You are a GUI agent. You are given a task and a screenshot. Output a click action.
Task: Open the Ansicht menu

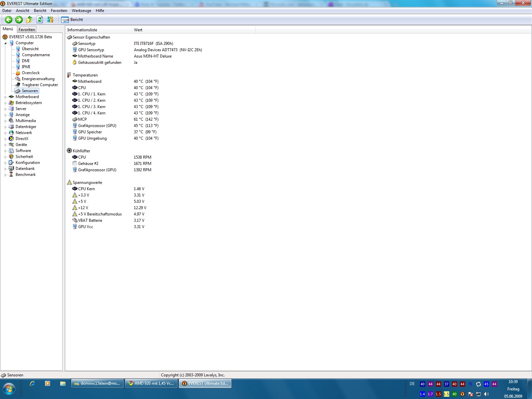tap(23, 11)
